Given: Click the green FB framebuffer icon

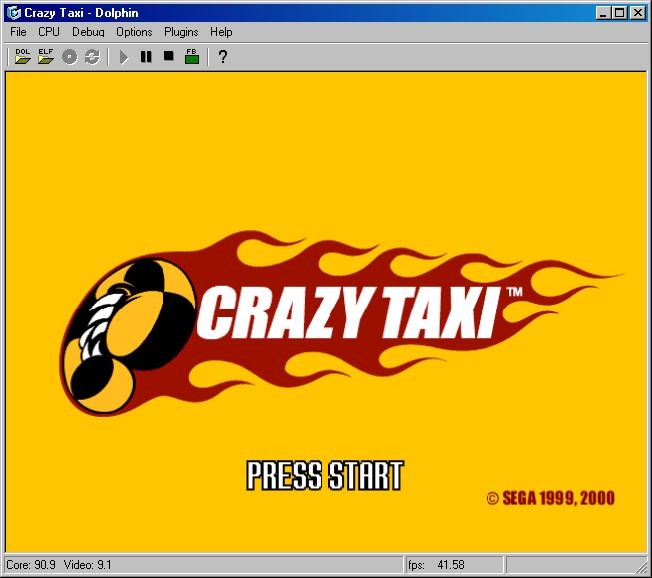Looking at the screenshot, I should (192, 57).
